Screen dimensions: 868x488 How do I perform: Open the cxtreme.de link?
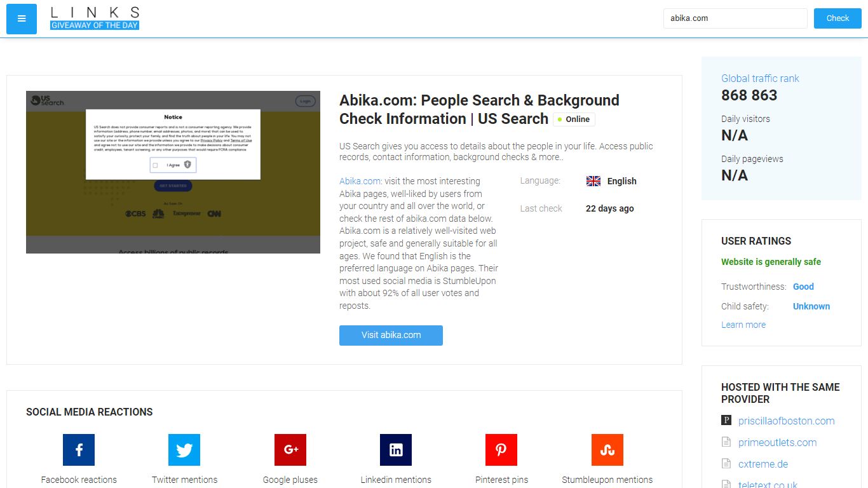(x=764, y=464)
